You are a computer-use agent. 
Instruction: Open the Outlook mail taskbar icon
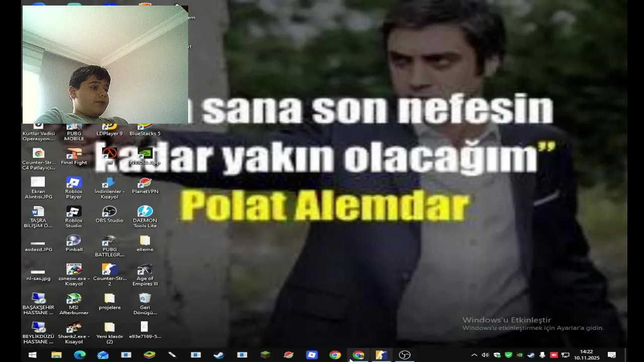[x=103, y=355]
